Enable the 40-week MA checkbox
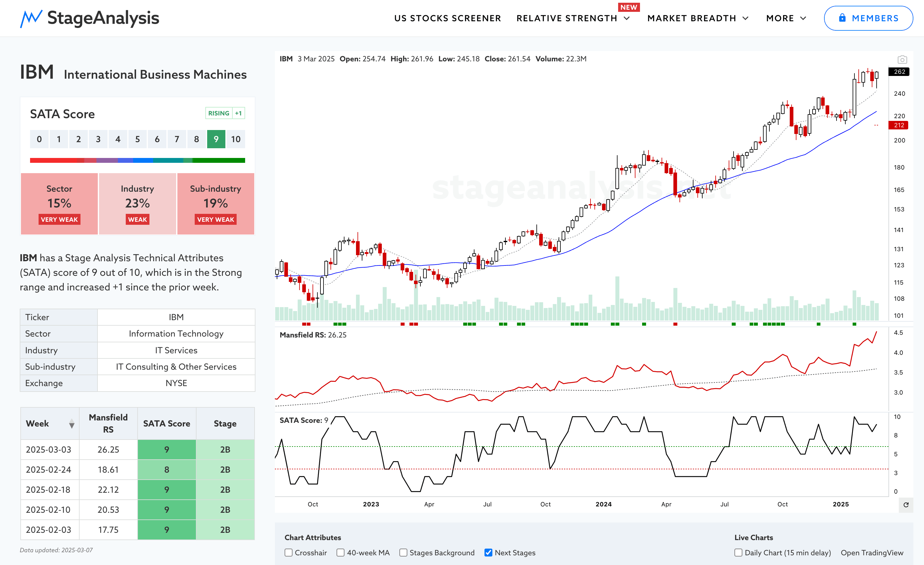 click(341, 553)
